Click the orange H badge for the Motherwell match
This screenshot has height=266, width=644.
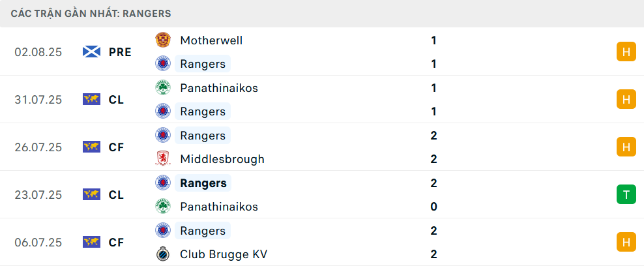click(x=626, y=52)
